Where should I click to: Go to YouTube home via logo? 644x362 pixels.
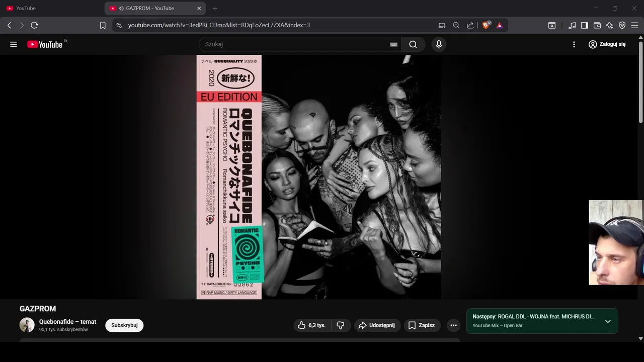tap(45, 44)
